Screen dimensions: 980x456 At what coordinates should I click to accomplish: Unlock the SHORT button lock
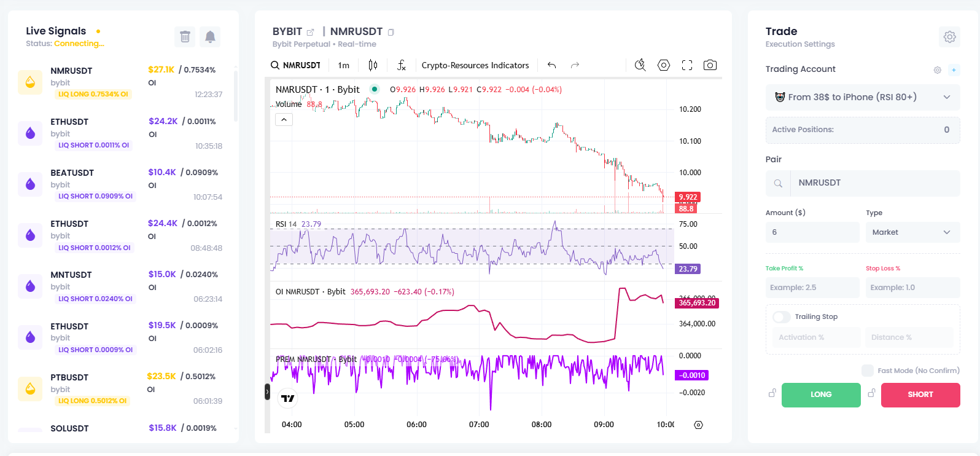[871, 393]
